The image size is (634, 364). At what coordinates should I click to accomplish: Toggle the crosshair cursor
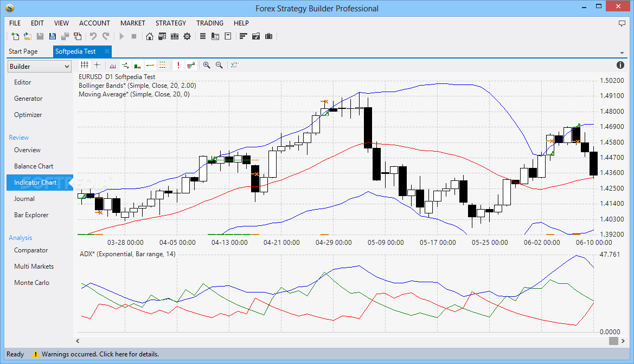point(97,65)
